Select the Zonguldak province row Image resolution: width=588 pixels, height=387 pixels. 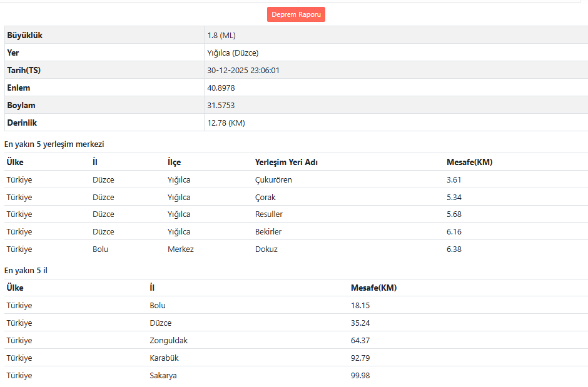click(169, 341)
